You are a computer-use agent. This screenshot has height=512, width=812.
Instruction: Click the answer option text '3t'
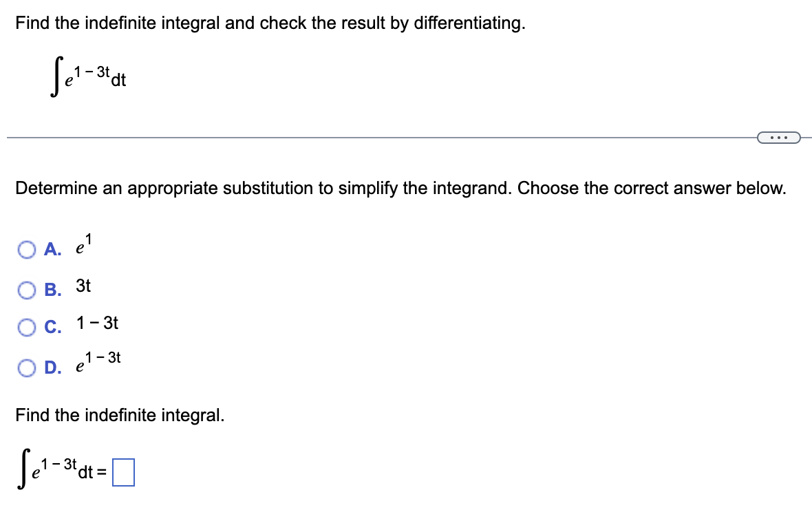click(x=83, y=287)
